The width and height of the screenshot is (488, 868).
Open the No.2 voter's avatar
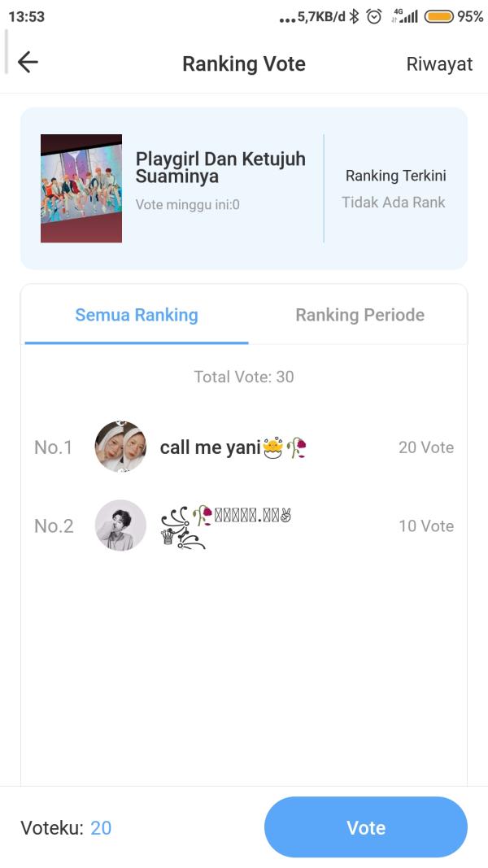[120, 526]
